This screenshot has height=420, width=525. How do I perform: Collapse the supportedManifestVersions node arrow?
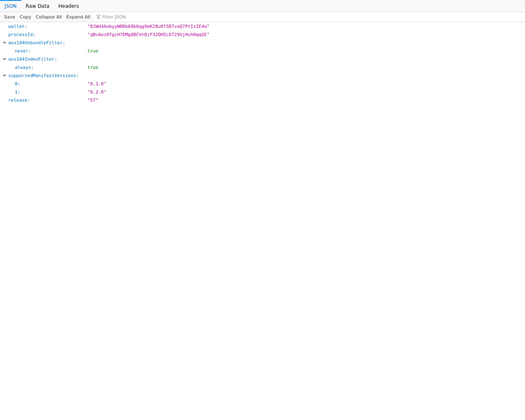point(5,75)
